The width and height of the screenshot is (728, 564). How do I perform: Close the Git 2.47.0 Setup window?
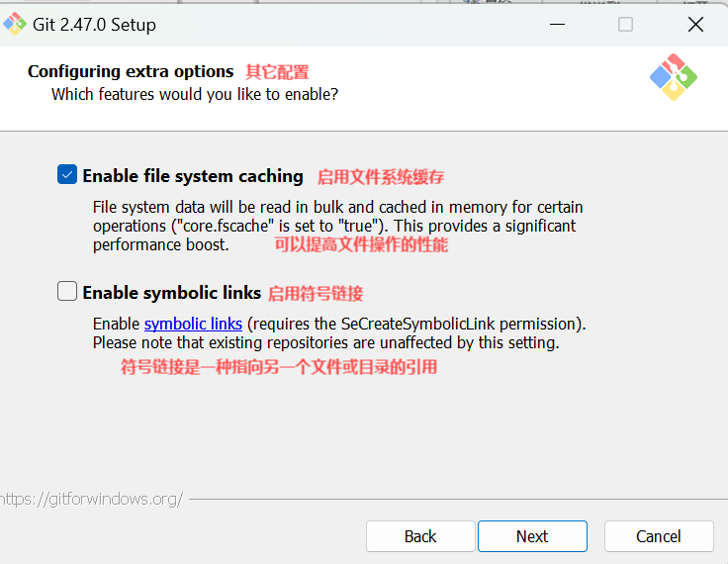(695, 24)
